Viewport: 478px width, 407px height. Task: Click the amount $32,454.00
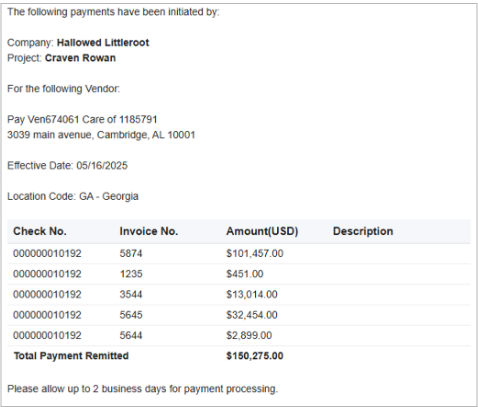[252, 315]
